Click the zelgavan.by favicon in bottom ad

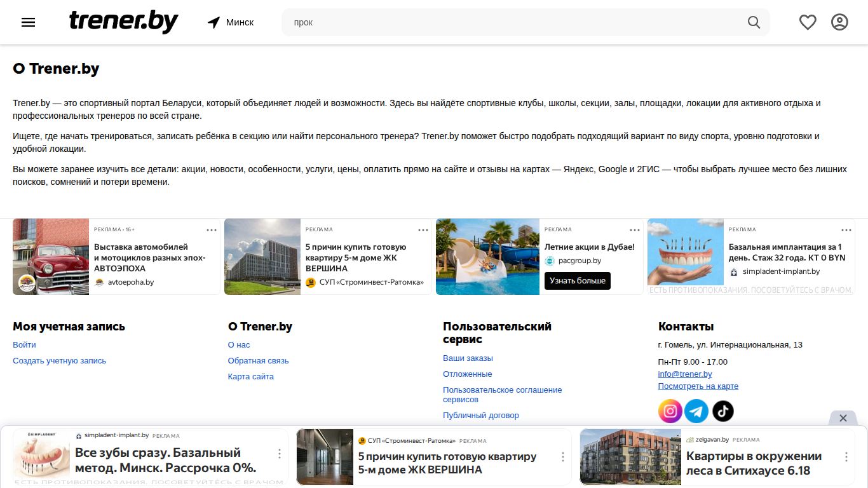(690, 440)
